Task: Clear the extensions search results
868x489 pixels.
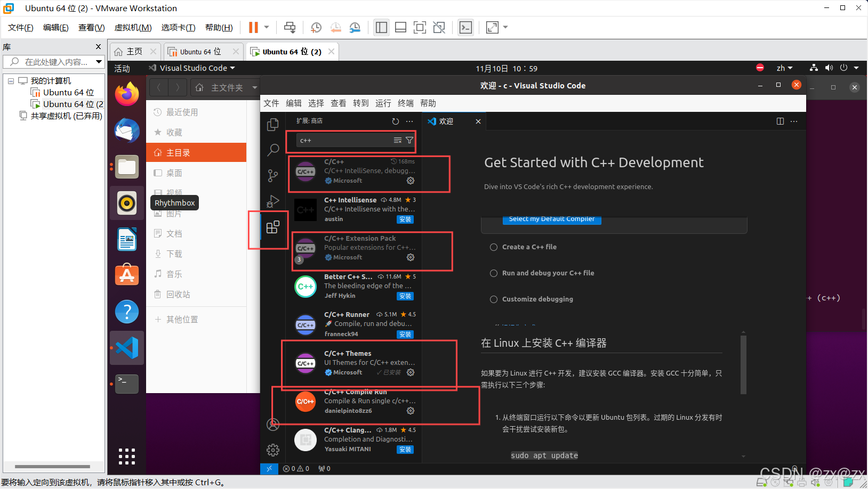Action: click(398, 141)
